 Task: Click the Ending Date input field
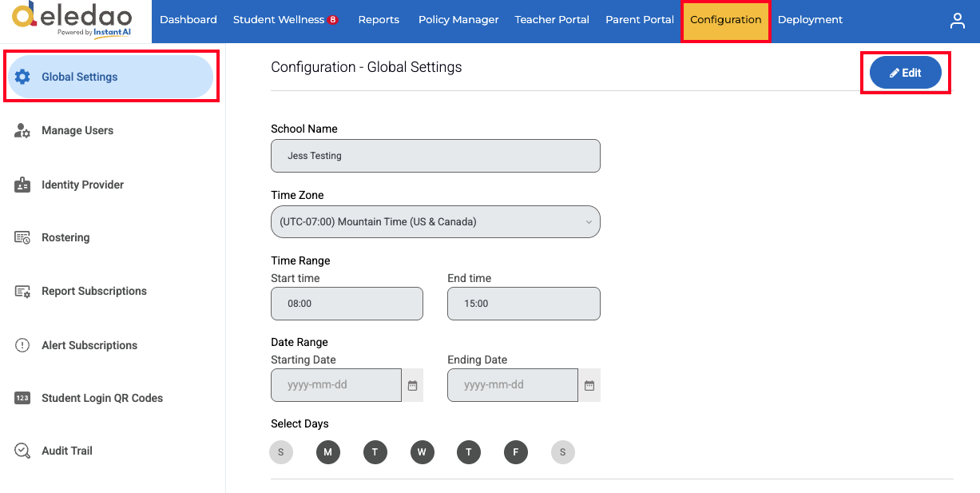513,385
